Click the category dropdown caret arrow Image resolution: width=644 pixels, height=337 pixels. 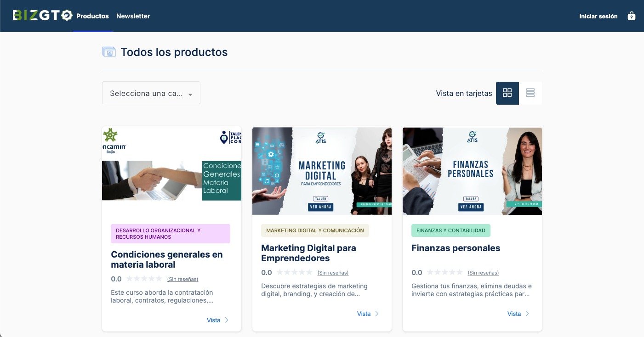[190, 94]
